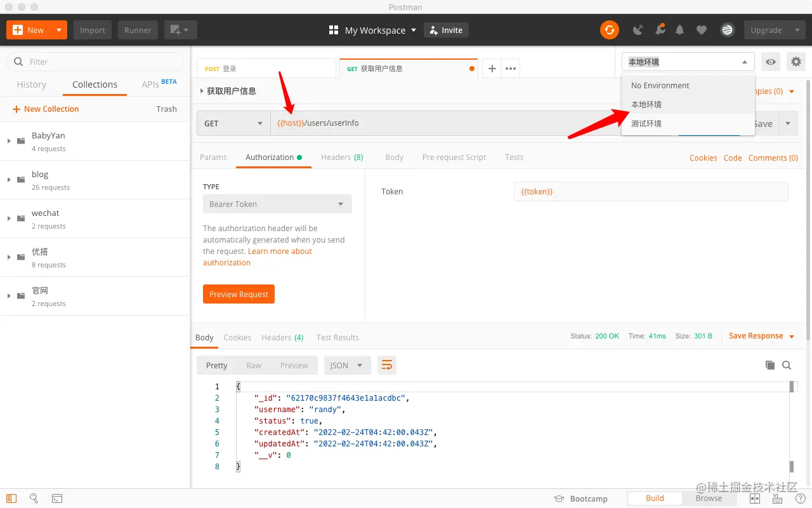Search the response with magnifier icon

(x=787, y=365)
